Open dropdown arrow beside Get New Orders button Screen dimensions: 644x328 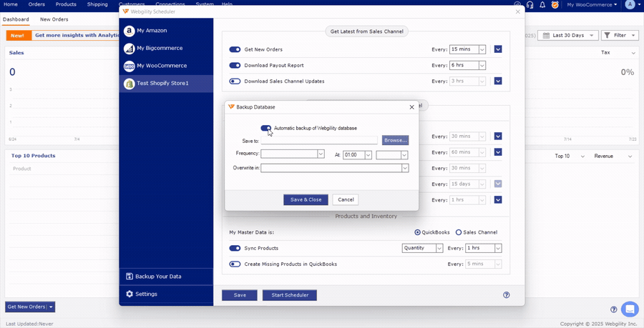[52, 307]
